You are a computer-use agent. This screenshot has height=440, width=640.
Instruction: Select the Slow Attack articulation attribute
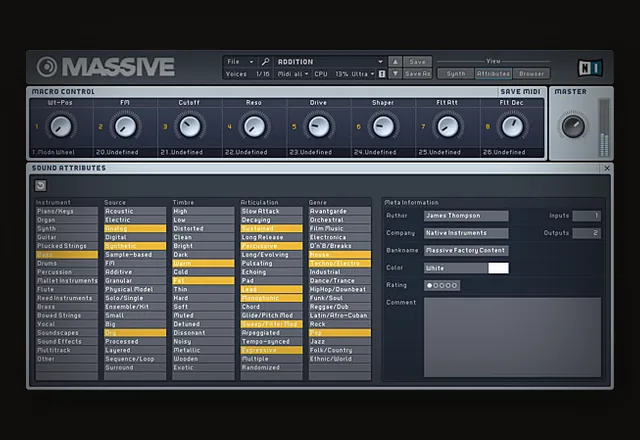(271, 211)
